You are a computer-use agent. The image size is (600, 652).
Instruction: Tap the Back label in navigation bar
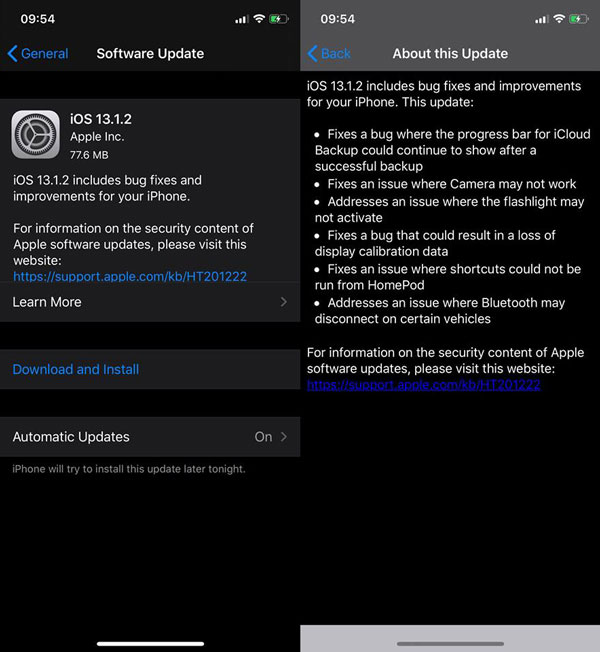click(x=336, y=54)
